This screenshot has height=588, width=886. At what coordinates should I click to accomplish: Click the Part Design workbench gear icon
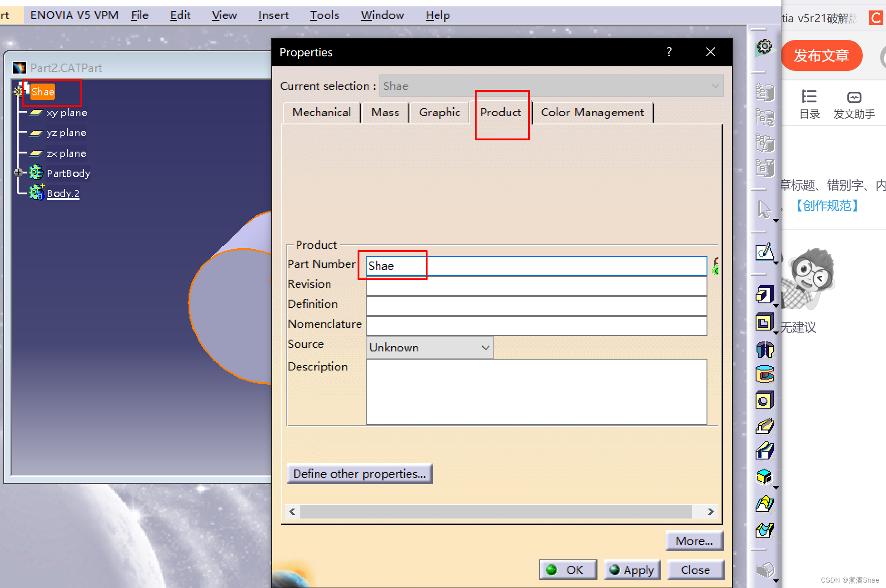point(765,47)
